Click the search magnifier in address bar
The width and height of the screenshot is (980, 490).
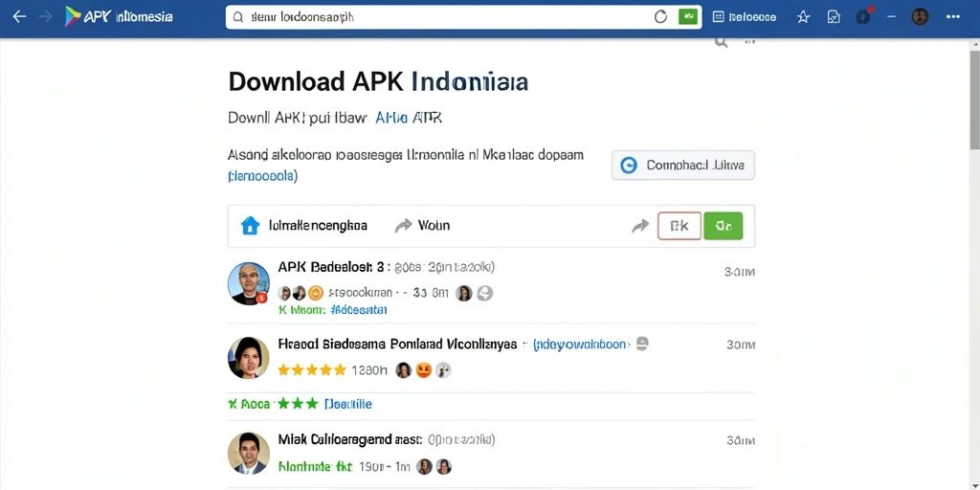(237, 17)
